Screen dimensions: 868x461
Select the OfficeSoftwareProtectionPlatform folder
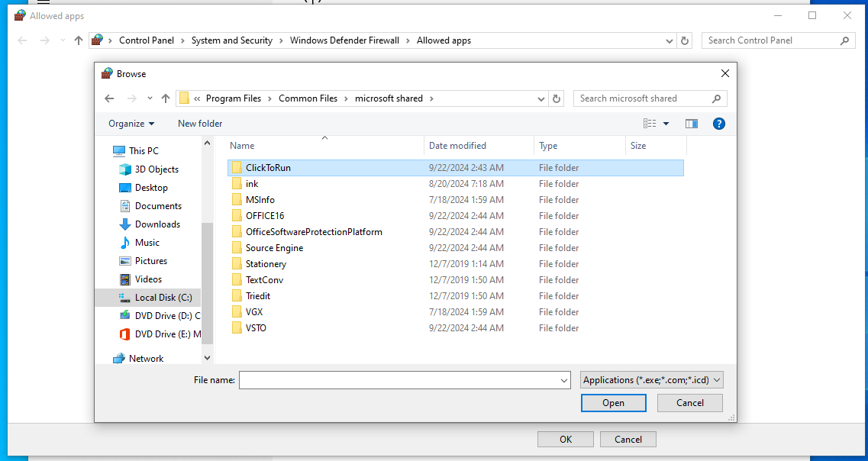pyautogui.click(x=314, y=232)
